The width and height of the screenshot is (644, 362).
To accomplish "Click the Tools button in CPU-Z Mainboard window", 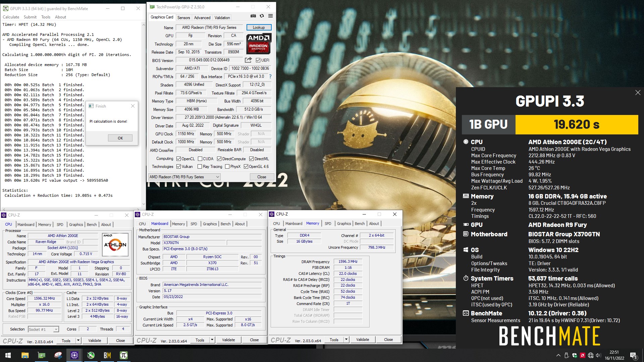I will [200, 340].
